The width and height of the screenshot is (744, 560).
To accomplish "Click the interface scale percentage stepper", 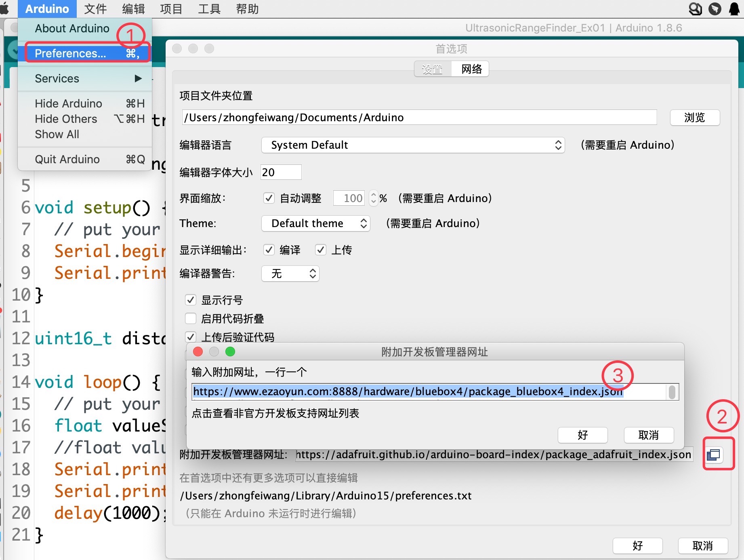I will [x=374, y=198].
